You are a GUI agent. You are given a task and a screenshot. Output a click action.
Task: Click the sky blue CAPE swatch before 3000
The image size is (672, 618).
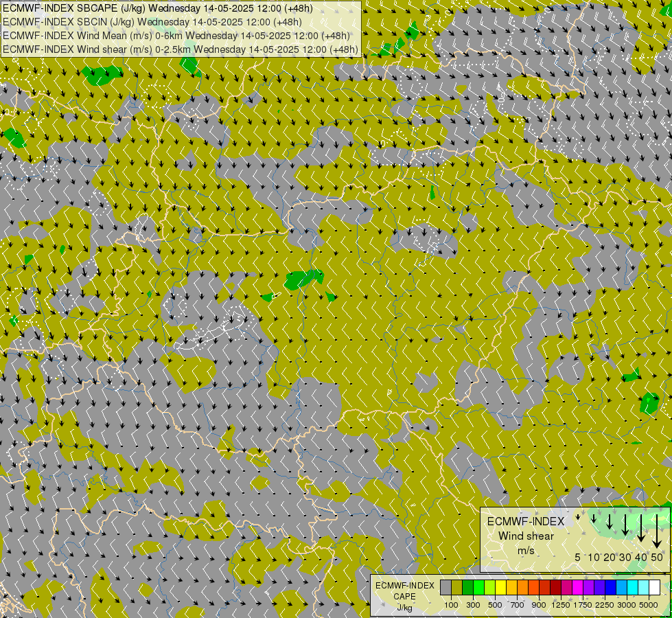(x=621, y=587)
